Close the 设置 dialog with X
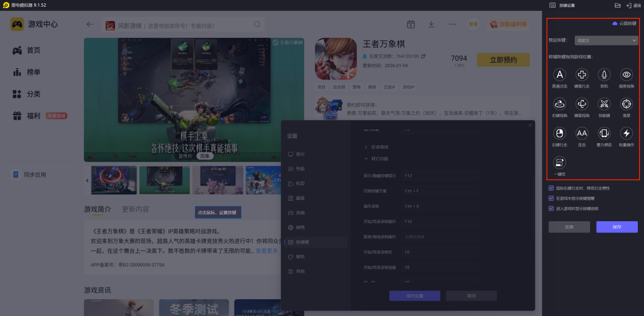The height and width of the screenshot is (316, 644). [x=530, y=125]
